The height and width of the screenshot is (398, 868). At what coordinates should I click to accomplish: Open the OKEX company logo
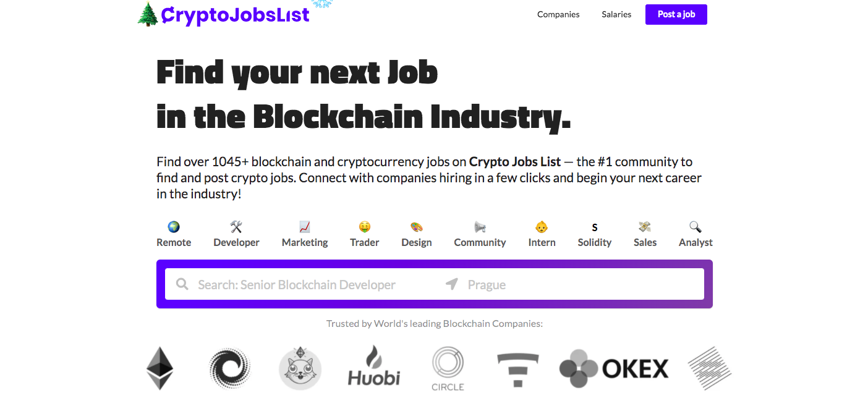[614, 368]
